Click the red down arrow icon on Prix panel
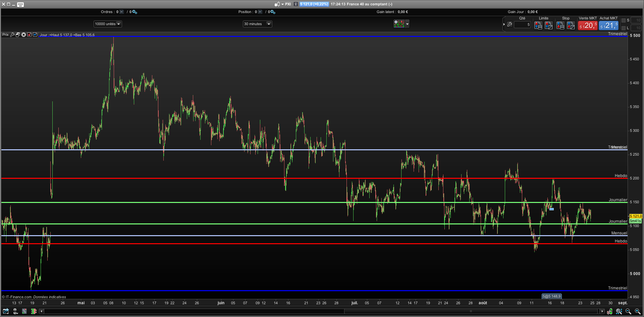The image size is (644, 317). coord(30,35)
